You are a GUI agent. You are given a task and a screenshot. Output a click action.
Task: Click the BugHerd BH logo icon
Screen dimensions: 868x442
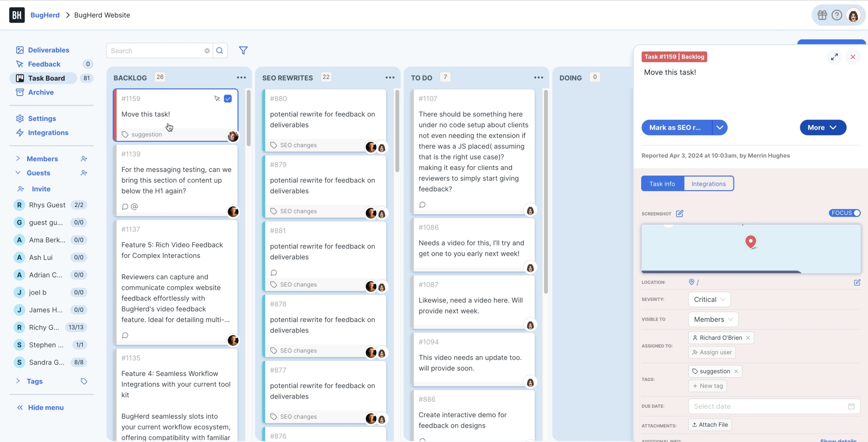click(17, 15)
